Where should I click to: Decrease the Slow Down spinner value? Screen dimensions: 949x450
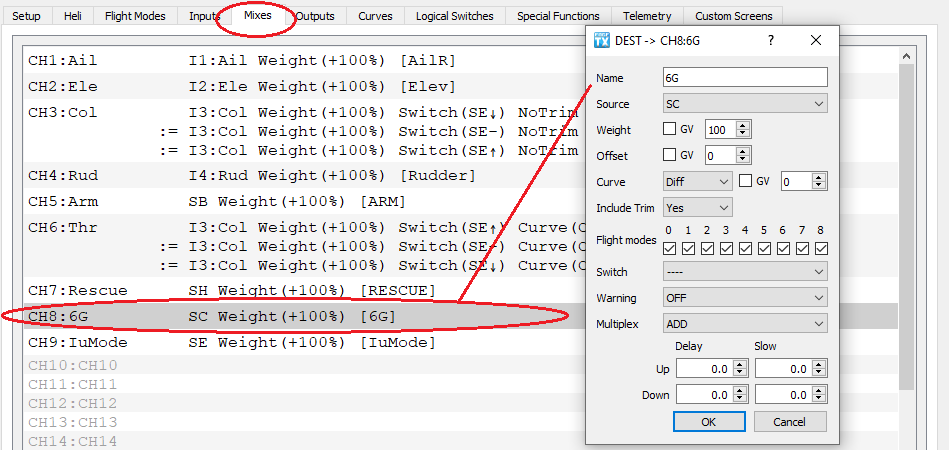point(819,399)
